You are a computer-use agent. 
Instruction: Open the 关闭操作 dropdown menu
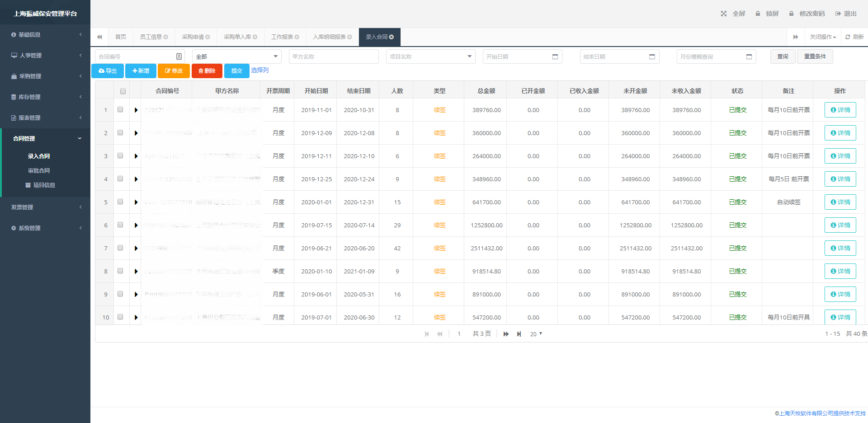[823, 37]
